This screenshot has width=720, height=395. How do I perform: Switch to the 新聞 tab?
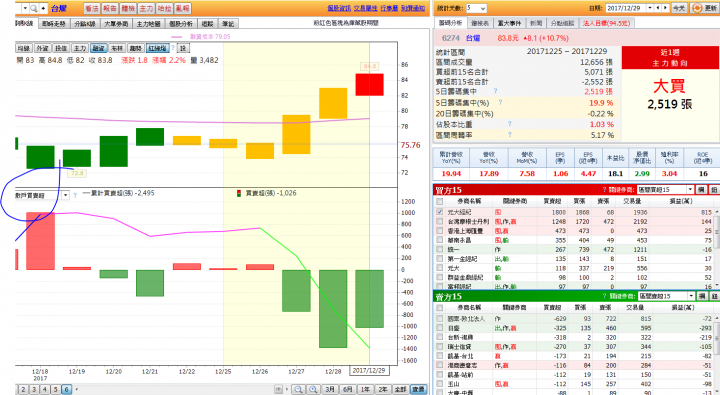(x=536, y=23)
